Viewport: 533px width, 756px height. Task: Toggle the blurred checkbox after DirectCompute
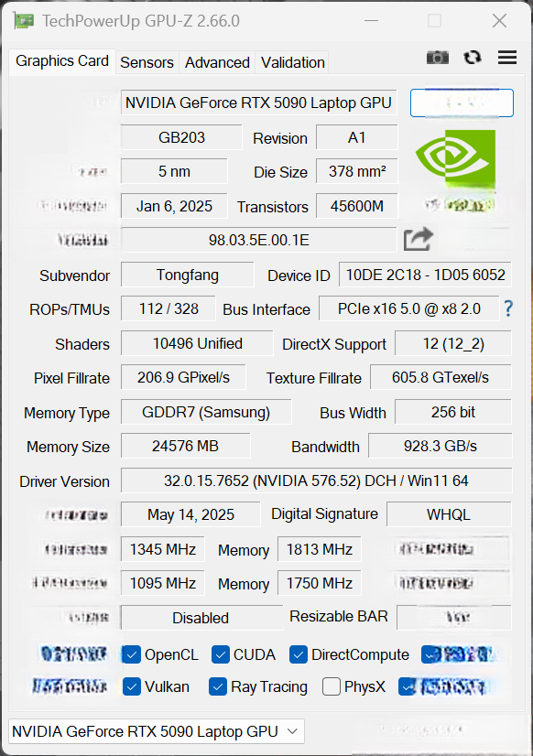(x=430, y=654)
